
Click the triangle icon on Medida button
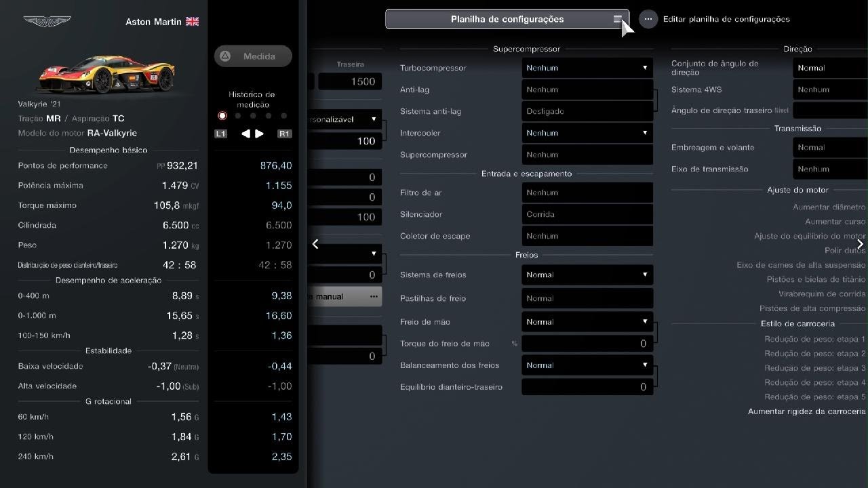226,56
